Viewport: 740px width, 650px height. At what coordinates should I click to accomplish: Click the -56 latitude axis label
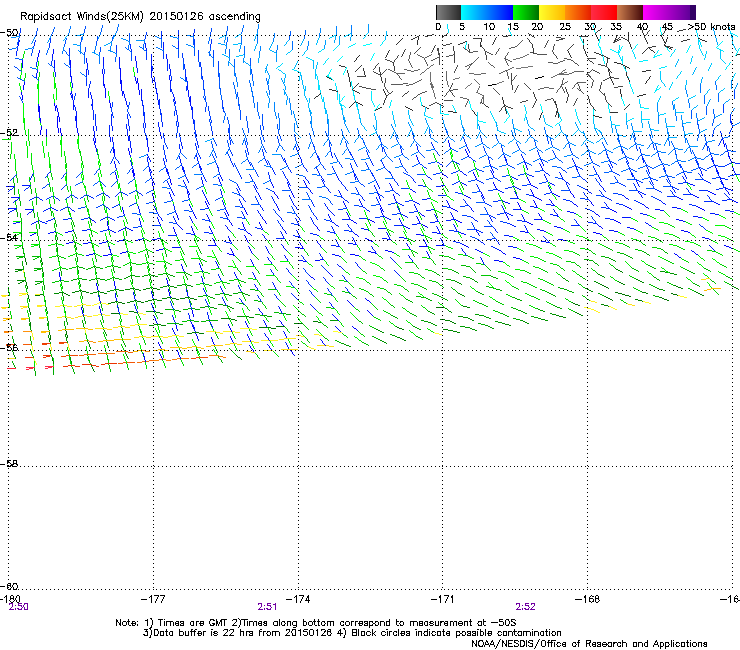click(9, 347)
